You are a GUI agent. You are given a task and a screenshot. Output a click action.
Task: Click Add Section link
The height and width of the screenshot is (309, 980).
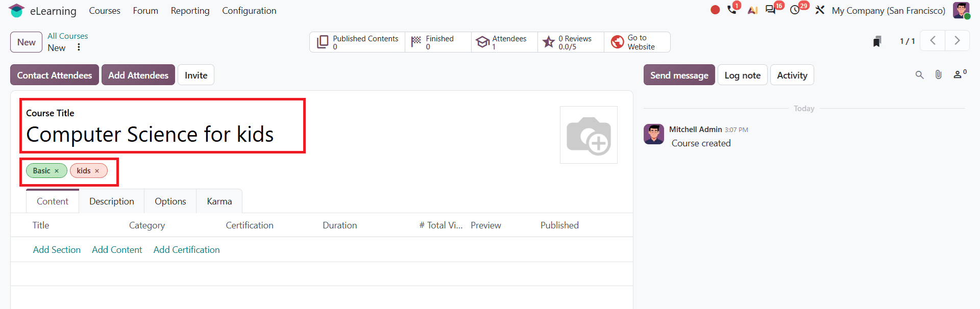57,250
